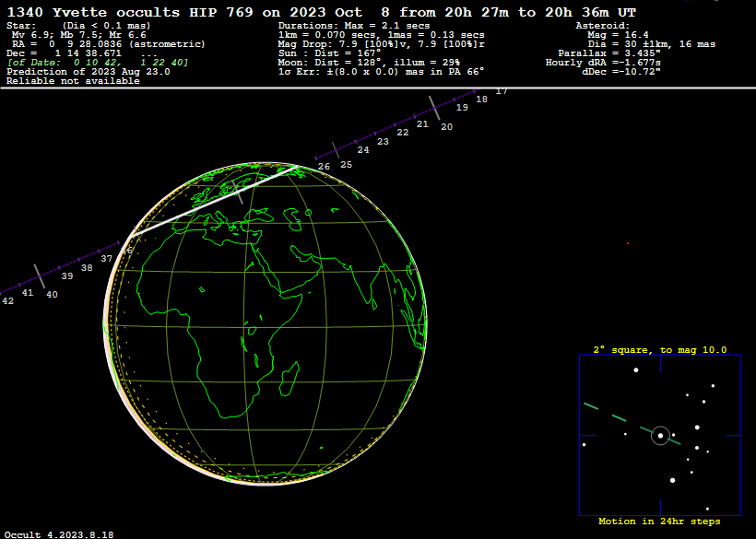Click minute label '25' on the track
This screenshot has height=539, width=756.
[346, 165]
